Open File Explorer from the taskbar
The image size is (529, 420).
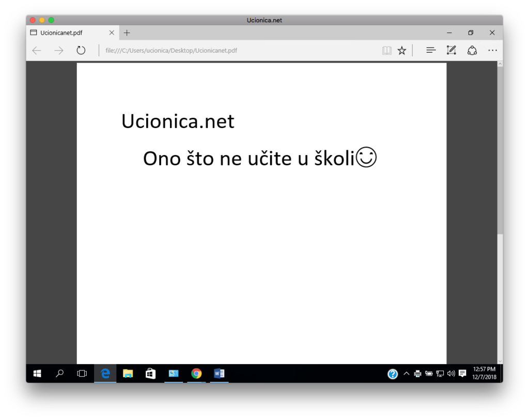128,374
